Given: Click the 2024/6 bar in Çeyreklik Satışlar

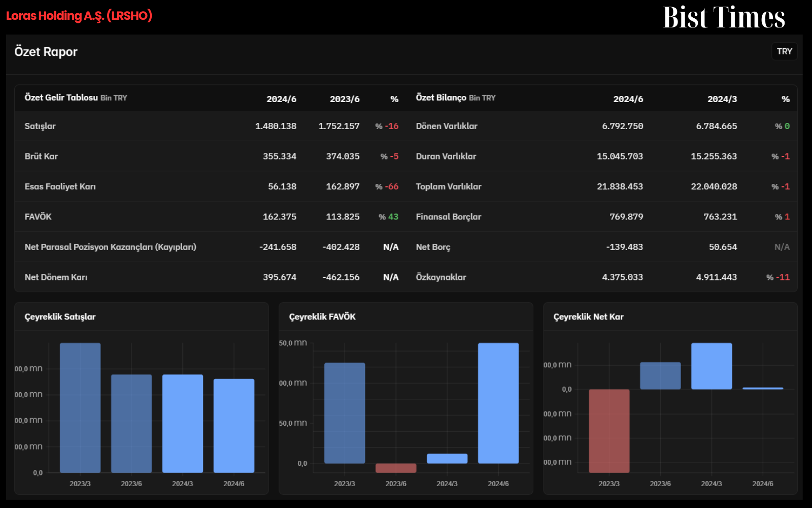Looking at the screenshot, I should [x=234, y=426].
